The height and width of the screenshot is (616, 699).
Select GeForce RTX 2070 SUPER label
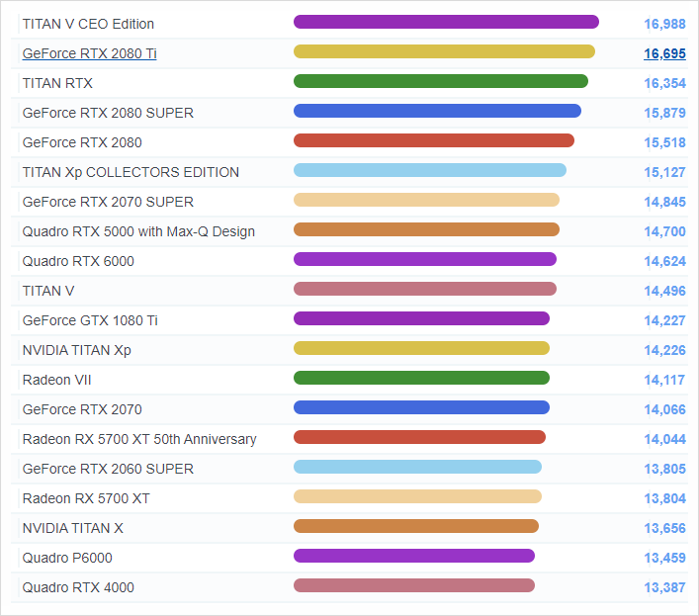pos(108,202)
